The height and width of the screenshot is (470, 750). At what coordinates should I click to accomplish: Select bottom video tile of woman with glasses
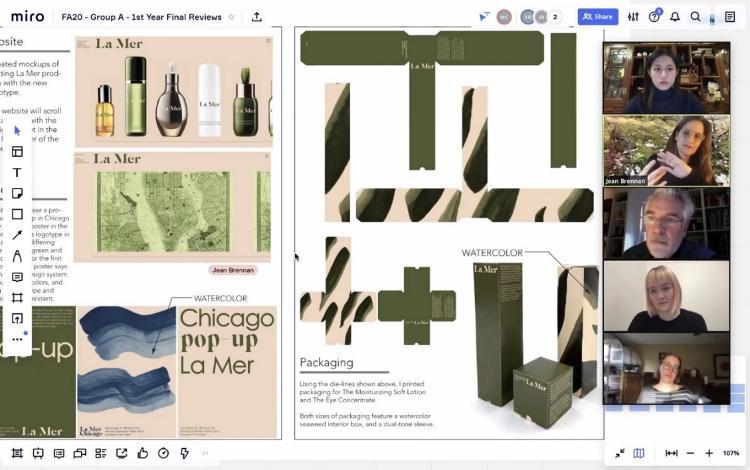pos(667,369)
